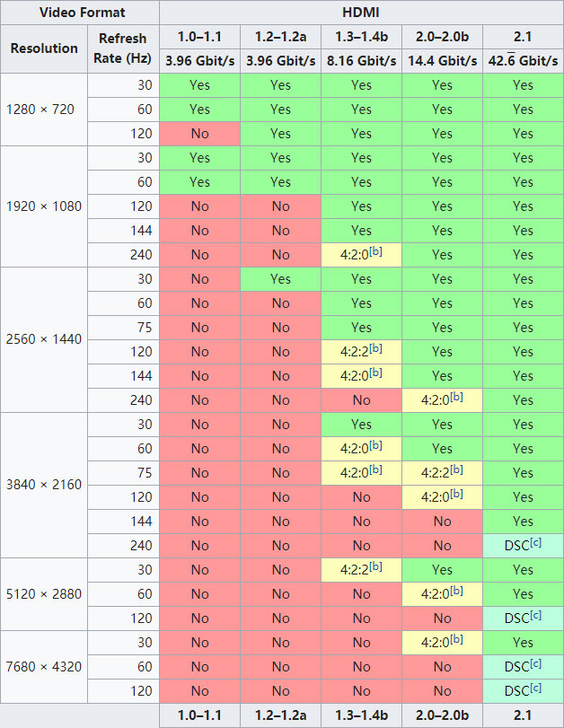
Task: Select the red No cell for 1280×720 120Hz
Action: (199, 134)
